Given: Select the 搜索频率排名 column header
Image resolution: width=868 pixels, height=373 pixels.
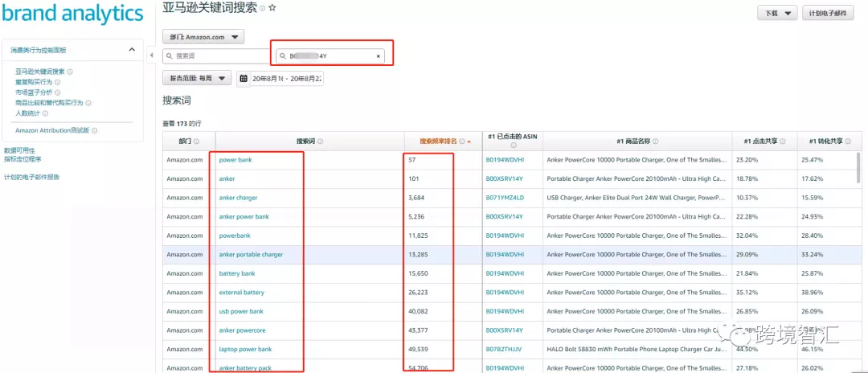Looking at the screenshot, I should (442, 141).
